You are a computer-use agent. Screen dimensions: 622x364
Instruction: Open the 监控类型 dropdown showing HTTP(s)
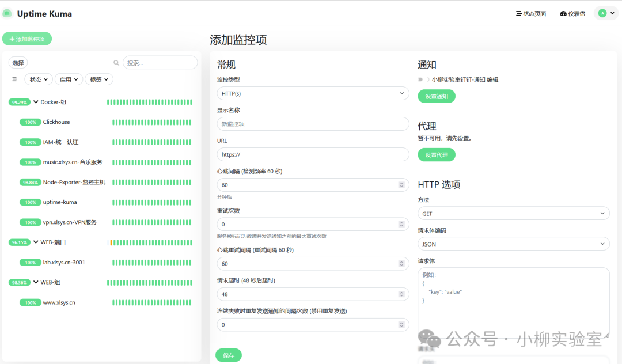click(x=313, y=93)
